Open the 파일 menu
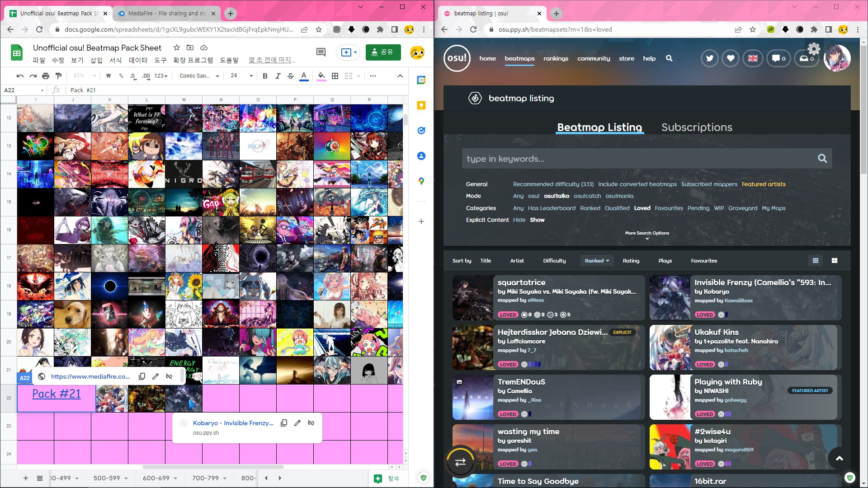The image size is (868, 488). (38, 60)
